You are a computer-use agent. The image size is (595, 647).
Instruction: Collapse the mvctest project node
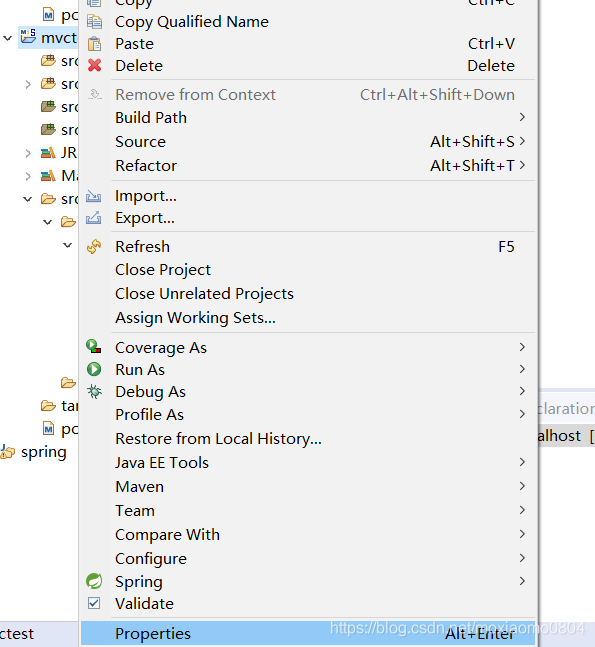pyautogui.click(x=7, y=38)
